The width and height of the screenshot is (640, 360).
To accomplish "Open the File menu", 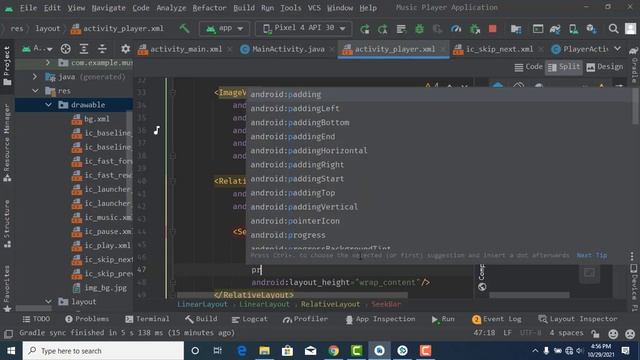I will click(x=28, y=8).
